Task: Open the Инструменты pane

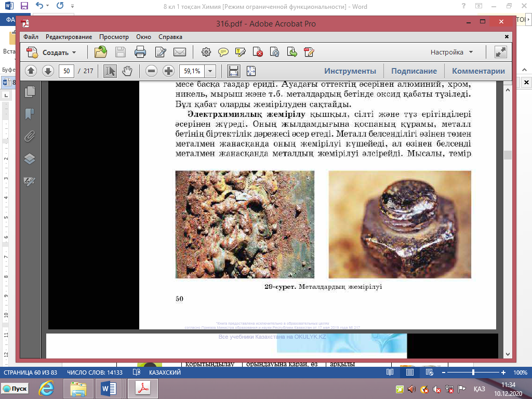Action: pyautogui.click(x=350, y=71)
